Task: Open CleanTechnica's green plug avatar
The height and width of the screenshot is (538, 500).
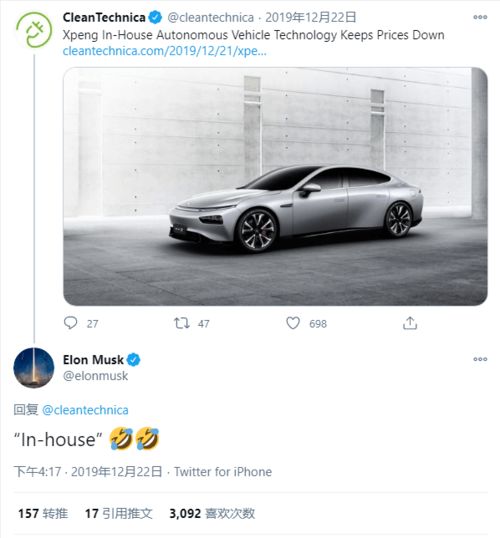Action: [x=34, y=30]
